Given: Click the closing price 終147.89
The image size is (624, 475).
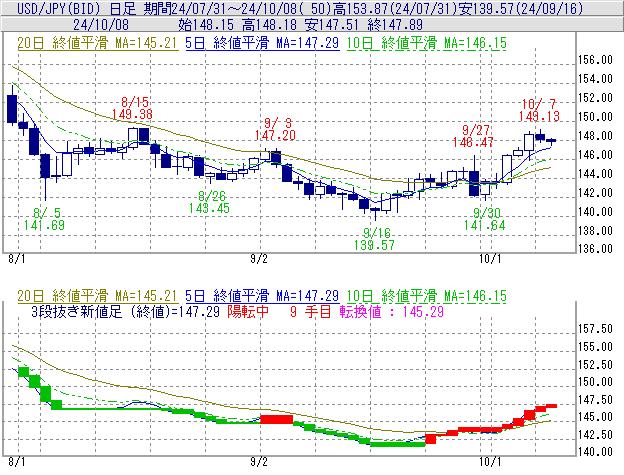Looking at the screenshot, I should coord(395,25).
